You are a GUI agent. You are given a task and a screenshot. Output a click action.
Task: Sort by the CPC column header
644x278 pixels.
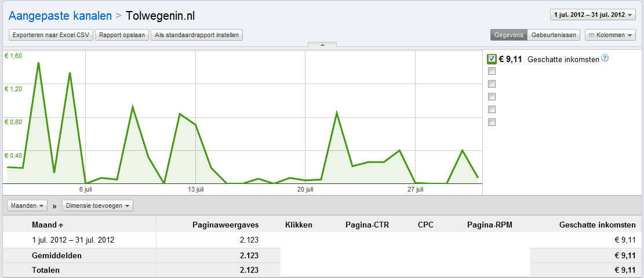(425, 225)
